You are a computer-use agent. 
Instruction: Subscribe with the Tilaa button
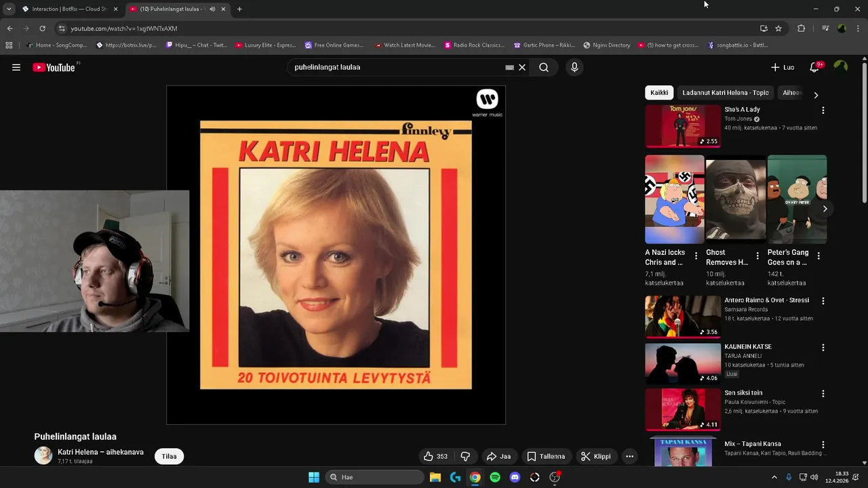point(170,456)
